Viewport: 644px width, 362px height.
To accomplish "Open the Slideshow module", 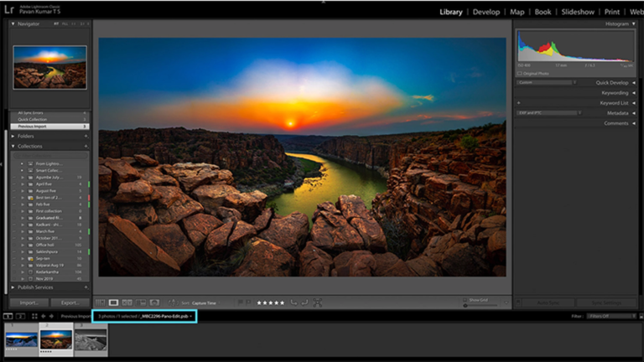I will 577,12.
